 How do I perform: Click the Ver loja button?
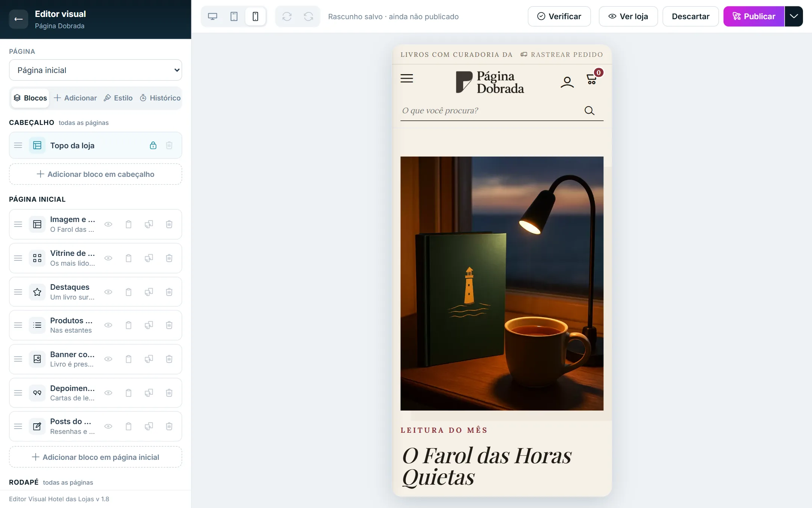[628, 16]
